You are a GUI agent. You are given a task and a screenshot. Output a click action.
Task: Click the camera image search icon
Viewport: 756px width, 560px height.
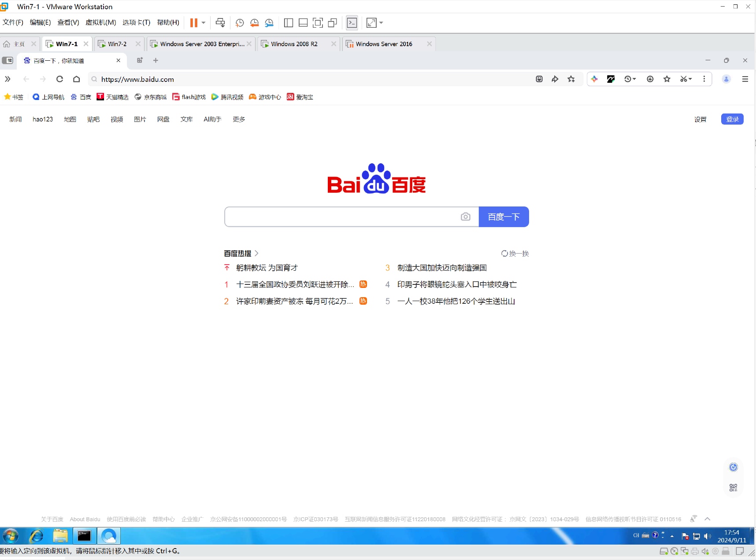pyautogui.click(x=466, y=217)
